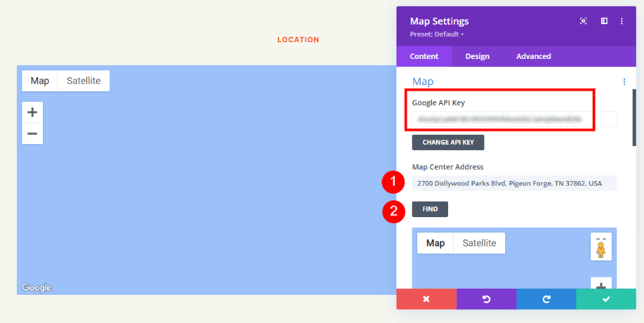
Task: Save settings with the green checkmark
Action: pyautogui.click(x=606, y=299)
